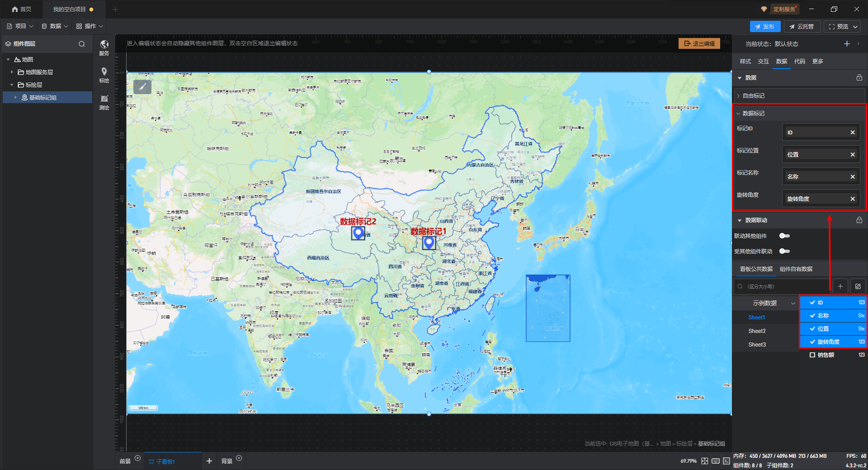The width and height of the screenshot is (868, 470).
Task: Add a new foreground board
Action: (x=138, y=458)
